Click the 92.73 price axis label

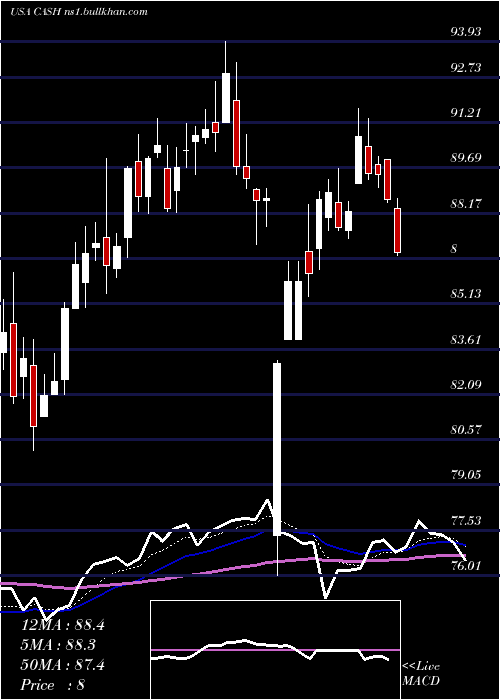tap(465, 68)
